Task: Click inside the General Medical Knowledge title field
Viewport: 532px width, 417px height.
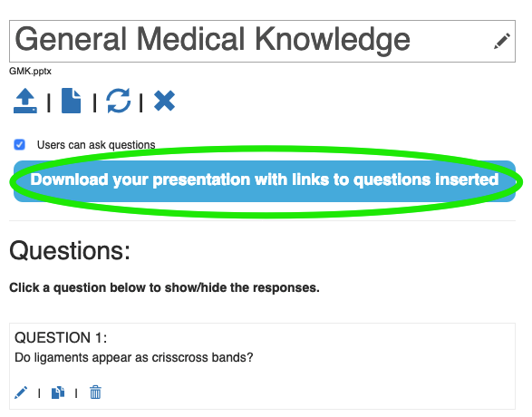Action: tap(262, 41)
